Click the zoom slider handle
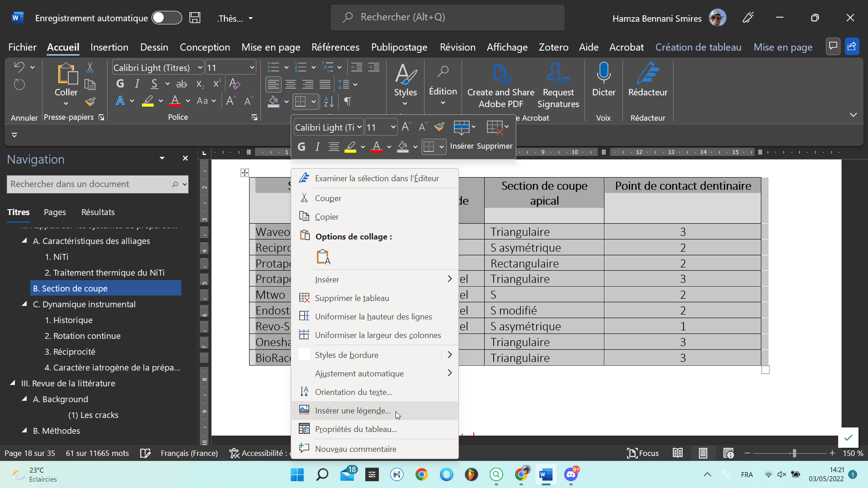This screenshot has height=488, width=868. click(x=794, y=453)
